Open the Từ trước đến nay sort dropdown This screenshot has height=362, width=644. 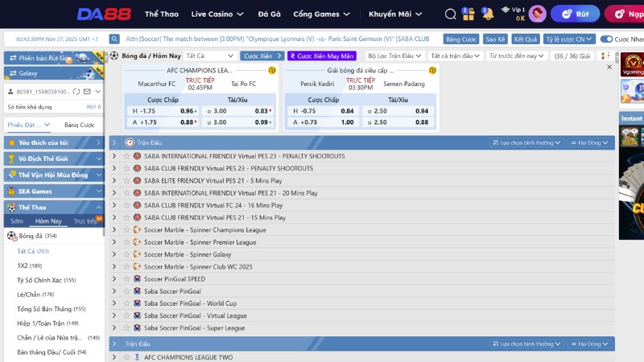(x=516, y=56)
